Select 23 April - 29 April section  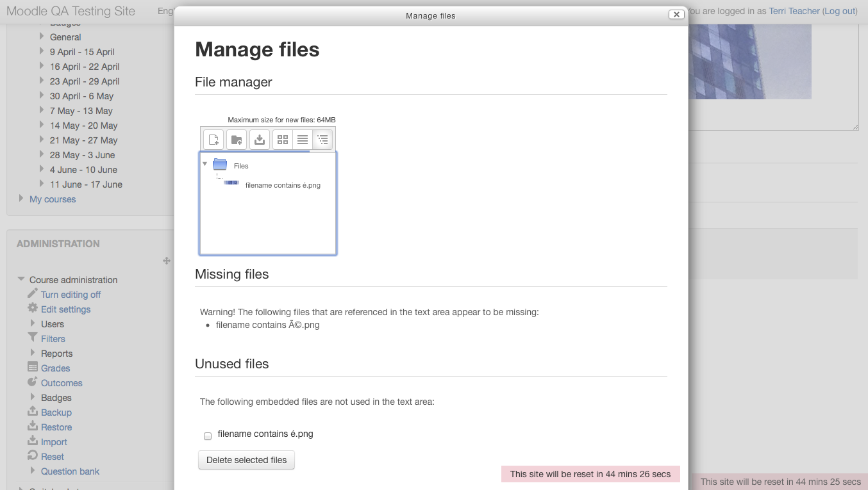tap(85, 81)
